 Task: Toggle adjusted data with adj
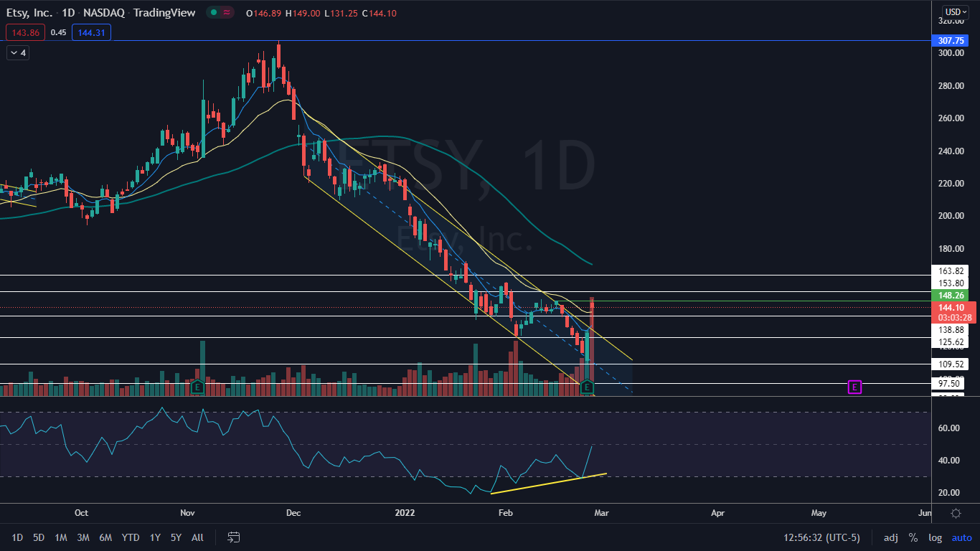[890, 537]
